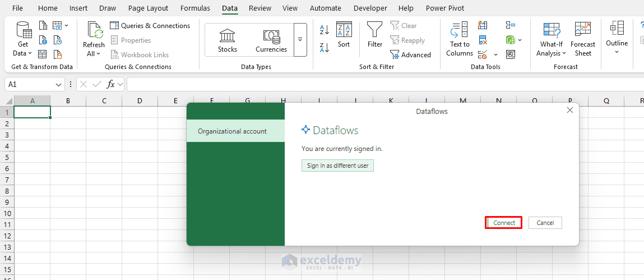Open the Automate tab
This screenshot has width=644, height=280.
pyautogui.click(x=325, y=8)
